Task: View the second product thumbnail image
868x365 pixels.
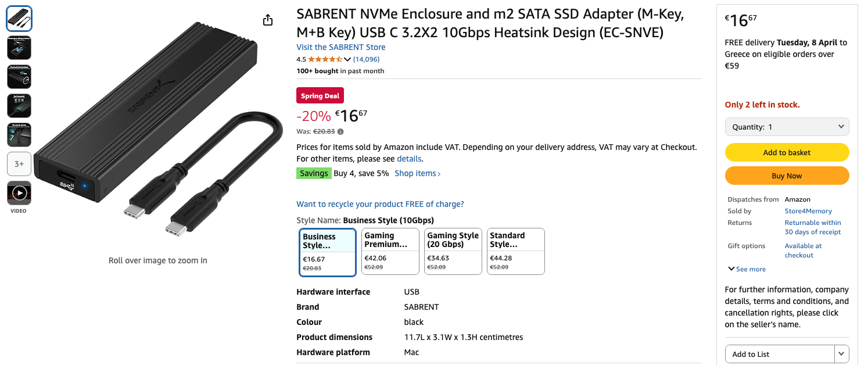Action: (x=19, y=48)
